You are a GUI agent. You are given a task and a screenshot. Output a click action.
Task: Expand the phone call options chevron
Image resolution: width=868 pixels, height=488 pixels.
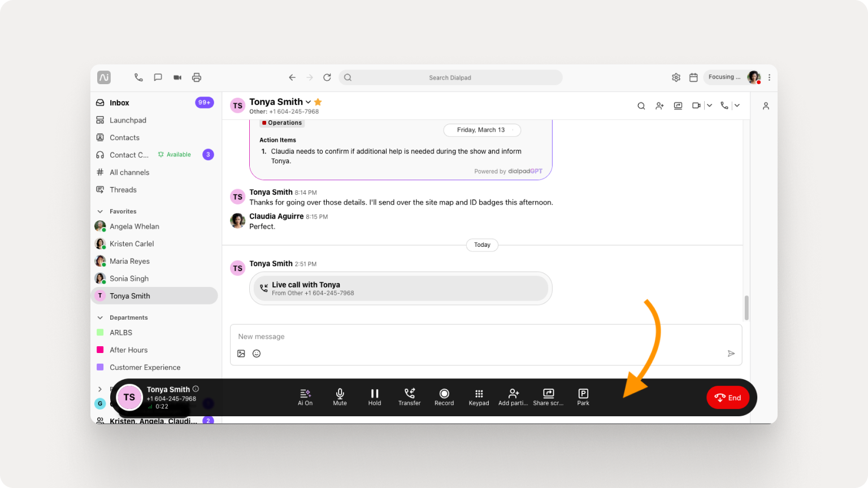click(x=737, y=105)
